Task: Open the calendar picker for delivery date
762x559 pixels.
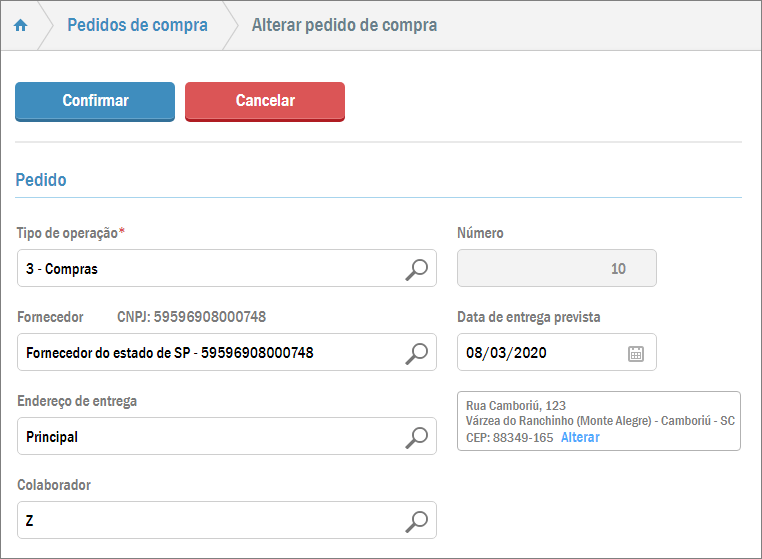Action: point(636,353)
